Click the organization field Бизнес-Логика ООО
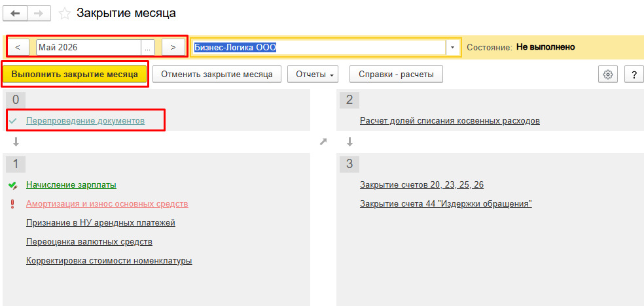Viewport: 644px width, 306px height. coord(319,47)
